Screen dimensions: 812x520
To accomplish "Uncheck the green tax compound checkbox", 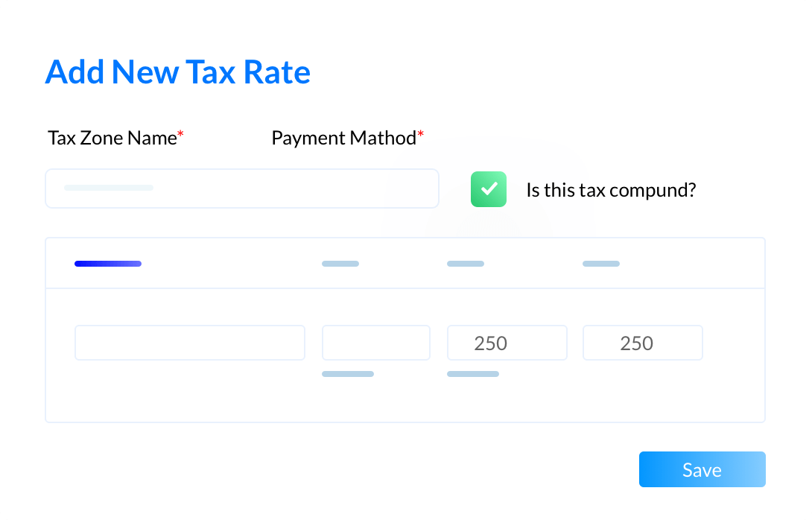I will (x=489, y=189).
